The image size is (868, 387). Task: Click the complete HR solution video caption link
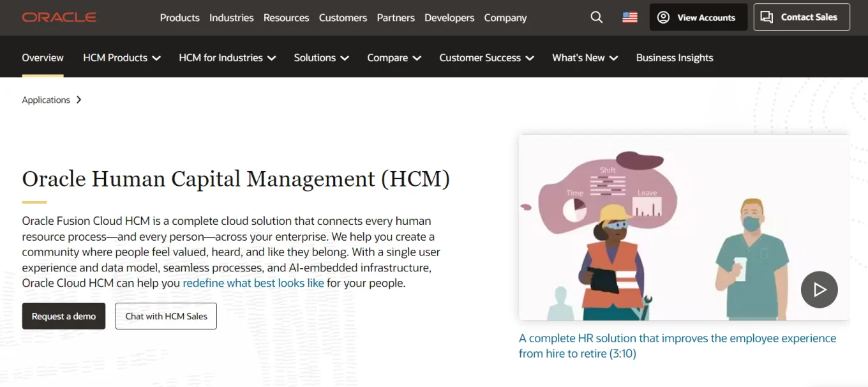click(677, 345)
